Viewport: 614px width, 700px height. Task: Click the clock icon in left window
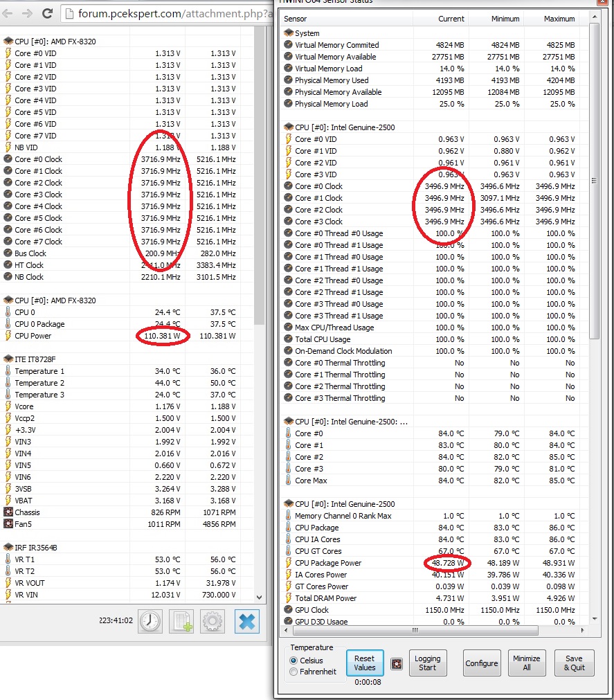[150, 621]
